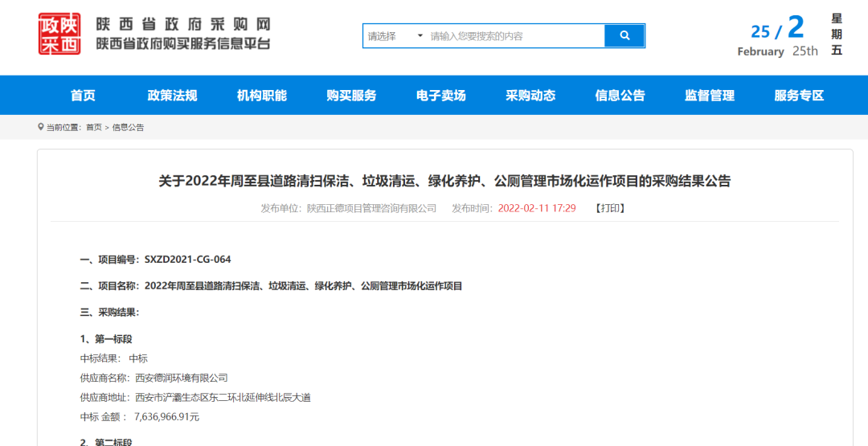Screen dimensions: 868x446
Task: Go to the 政策法规 menu item
Action: click(x=172, y=96)
